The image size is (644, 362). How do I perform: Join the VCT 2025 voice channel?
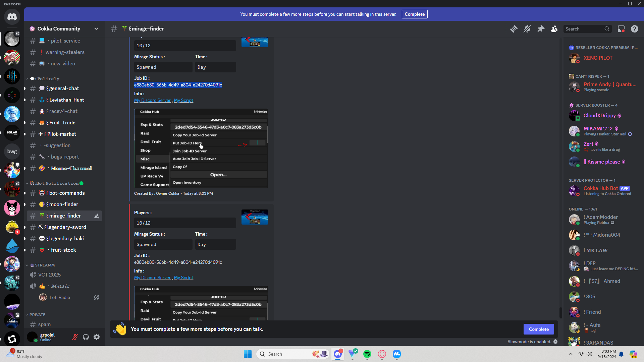tap(64, 275)
